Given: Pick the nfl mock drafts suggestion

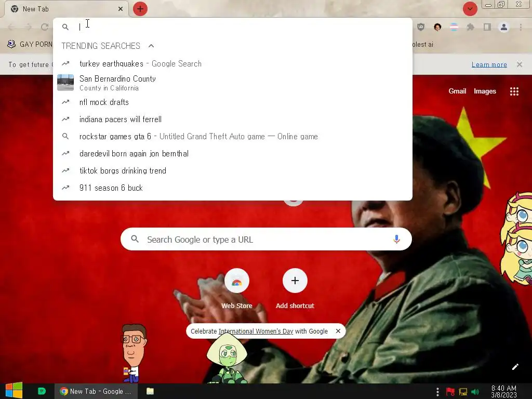Looking at the screenshot, I should pyautogui.click(x=233, y=102).
